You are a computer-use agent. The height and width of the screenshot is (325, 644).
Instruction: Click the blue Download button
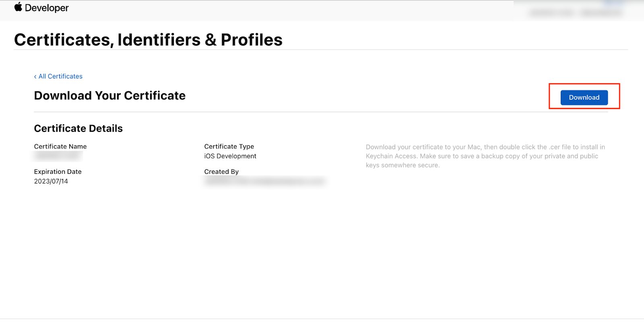[584, 97]
